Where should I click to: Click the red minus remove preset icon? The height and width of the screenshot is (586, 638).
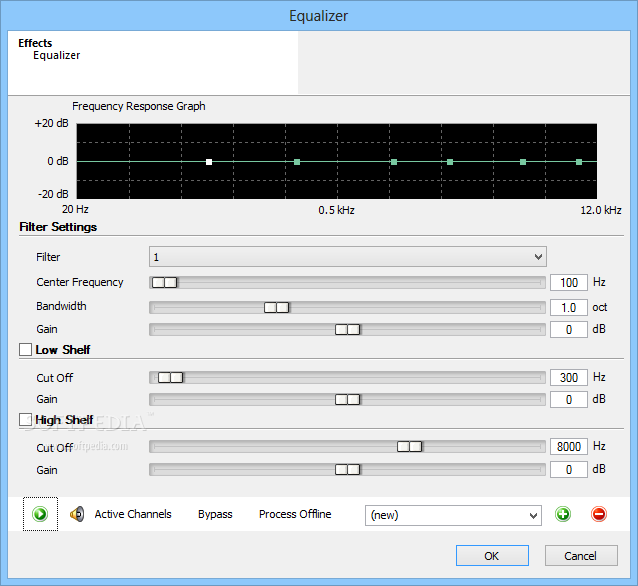click(599, 514)
